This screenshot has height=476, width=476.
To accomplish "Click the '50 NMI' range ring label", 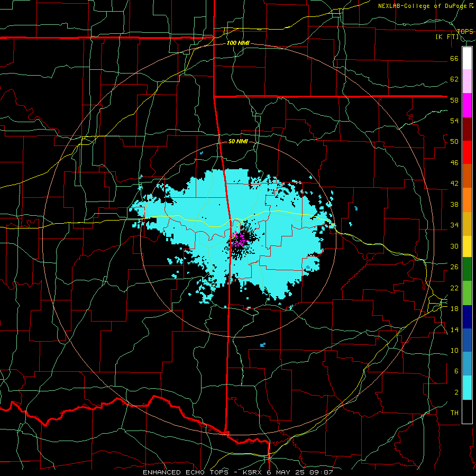I will click(238, 141).
